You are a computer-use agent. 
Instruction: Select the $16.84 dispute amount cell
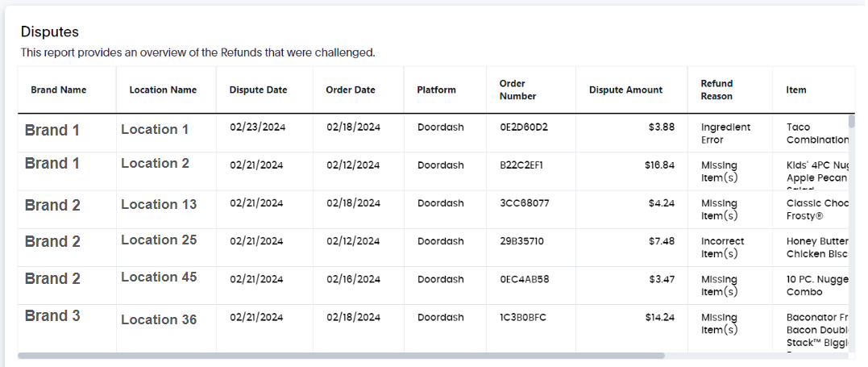tap(660, 165)
